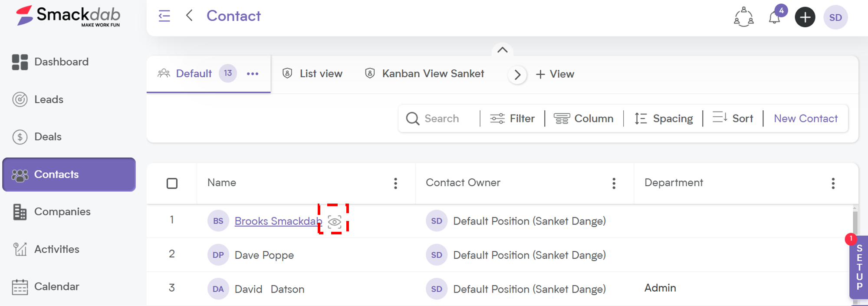Open Name column three-dot menu
The image size is (868, 306).
coord(395,184)
